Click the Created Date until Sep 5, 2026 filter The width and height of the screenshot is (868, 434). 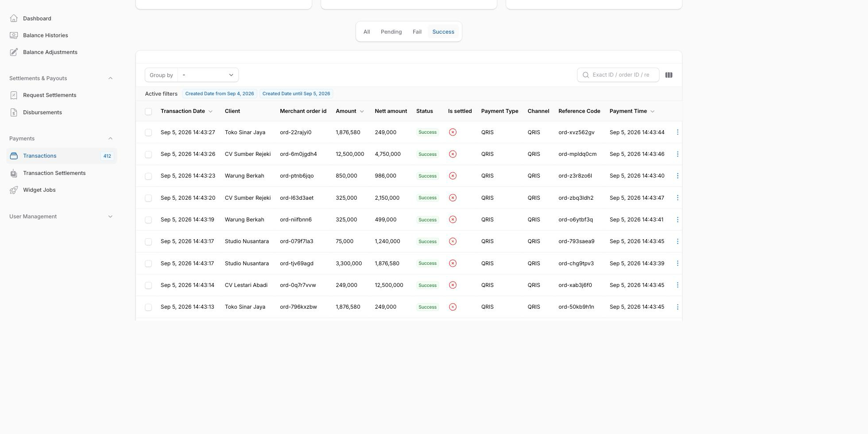pyautogui.click(x=296, y=94)
